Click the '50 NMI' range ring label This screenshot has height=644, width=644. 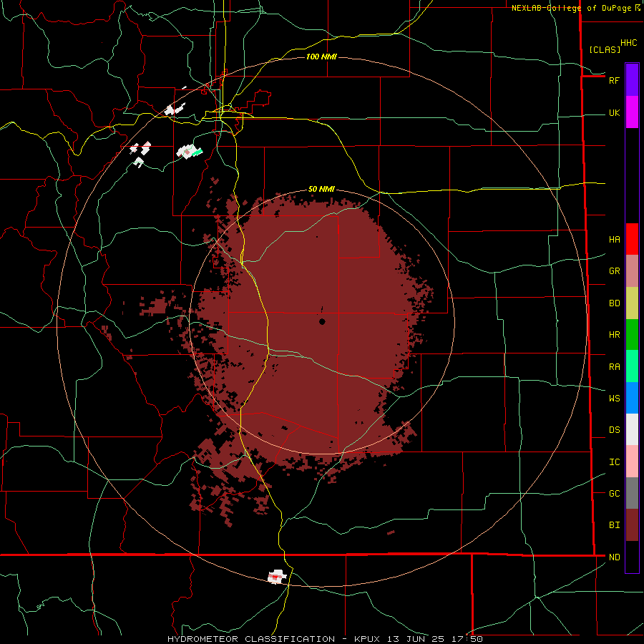tap(321, 190)
